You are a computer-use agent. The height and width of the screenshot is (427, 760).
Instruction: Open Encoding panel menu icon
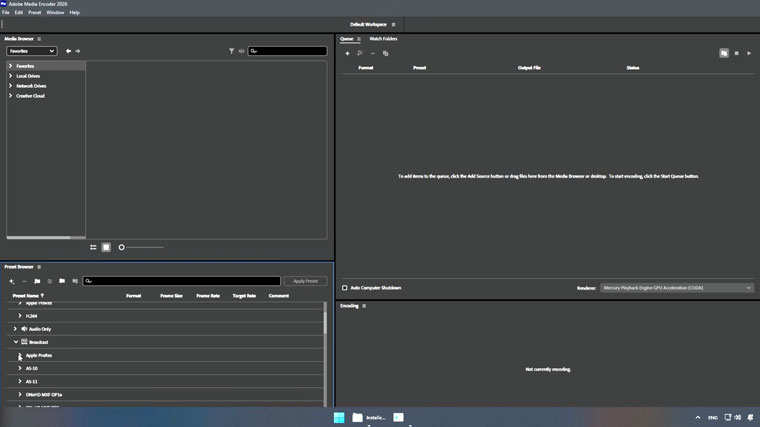pos(364,306)
